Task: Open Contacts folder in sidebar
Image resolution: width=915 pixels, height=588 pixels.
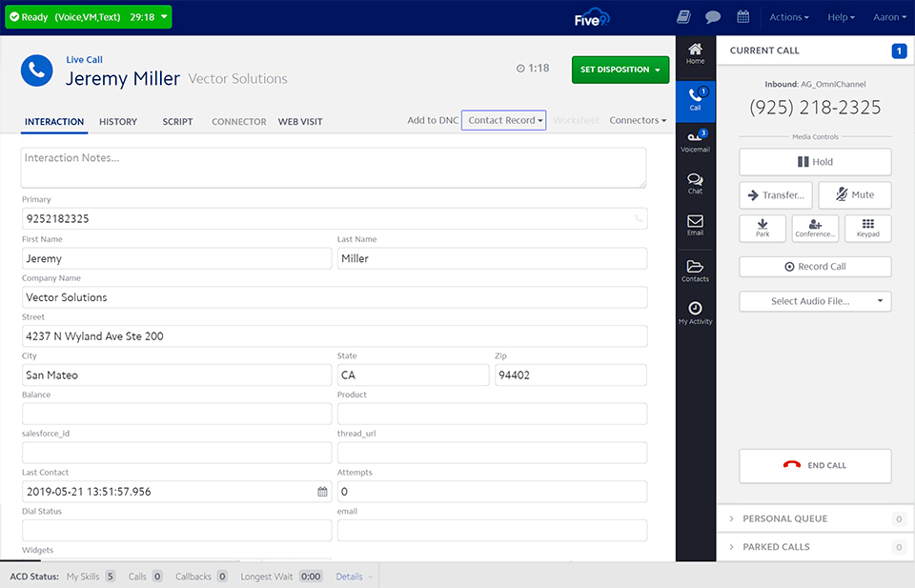Action: pos(695,270)
